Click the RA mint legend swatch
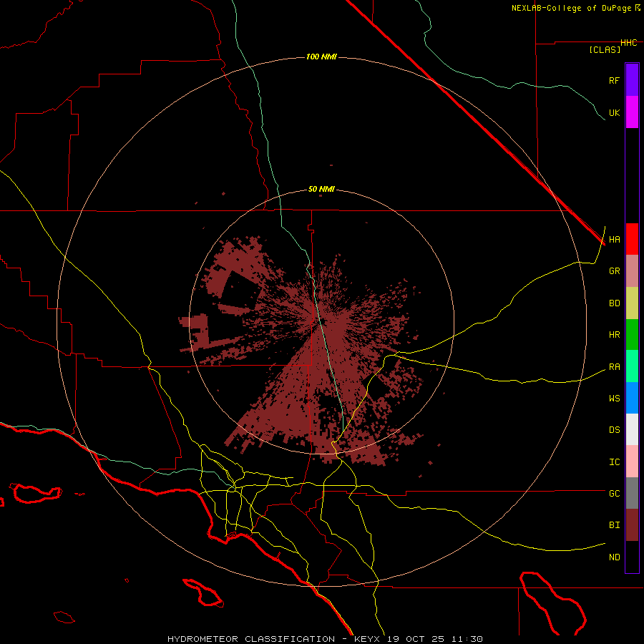Viewport: 644px width, 644px height. pyautogui.click(x=632, y=366)
